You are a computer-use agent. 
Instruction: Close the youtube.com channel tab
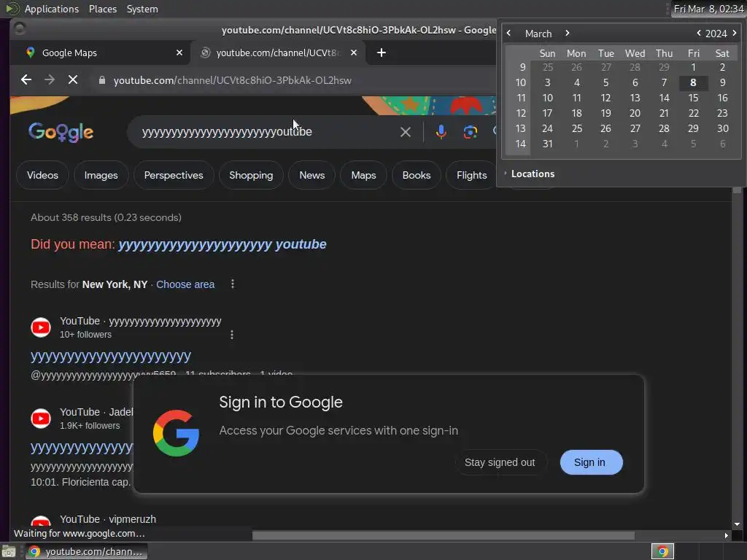click(354, 52)
